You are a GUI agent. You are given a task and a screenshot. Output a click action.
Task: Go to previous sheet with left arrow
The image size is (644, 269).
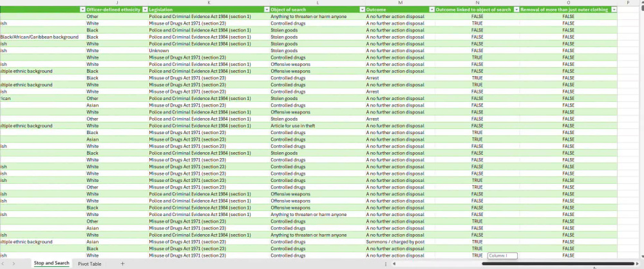coord(3,264)
